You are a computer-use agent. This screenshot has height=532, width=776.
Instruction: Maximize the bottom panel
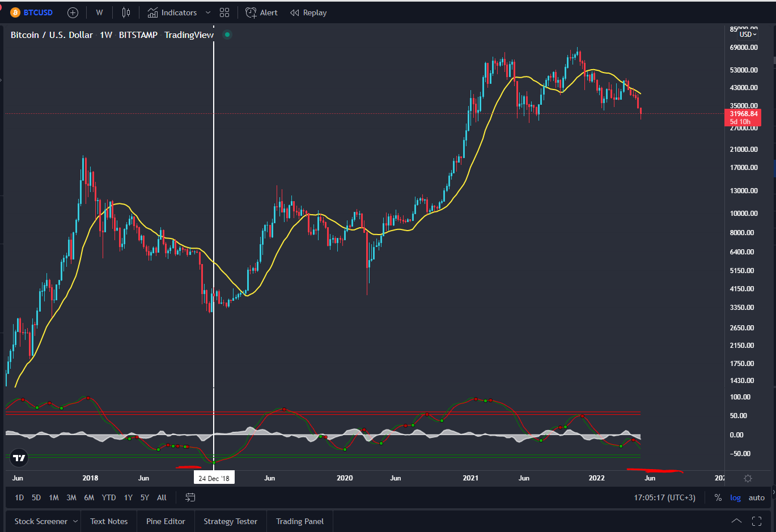(x=757, y=521)
